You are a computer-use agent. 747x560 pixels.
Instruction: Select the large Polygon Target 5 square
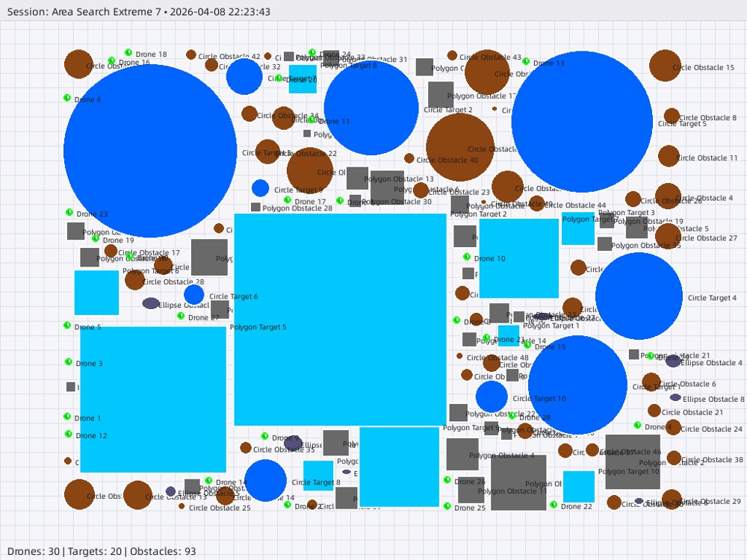click(x=340, y=320)
